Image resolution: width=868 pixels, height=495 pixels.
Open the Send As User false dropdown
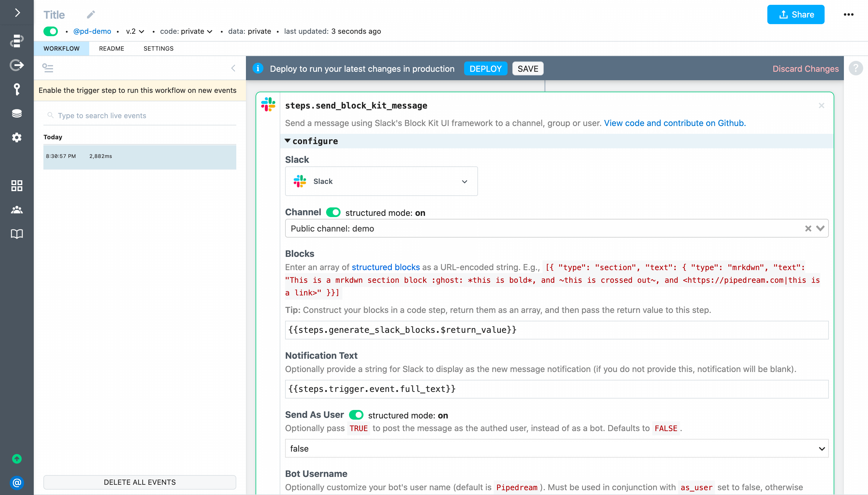pyautogui.click(x=556, y=448)
